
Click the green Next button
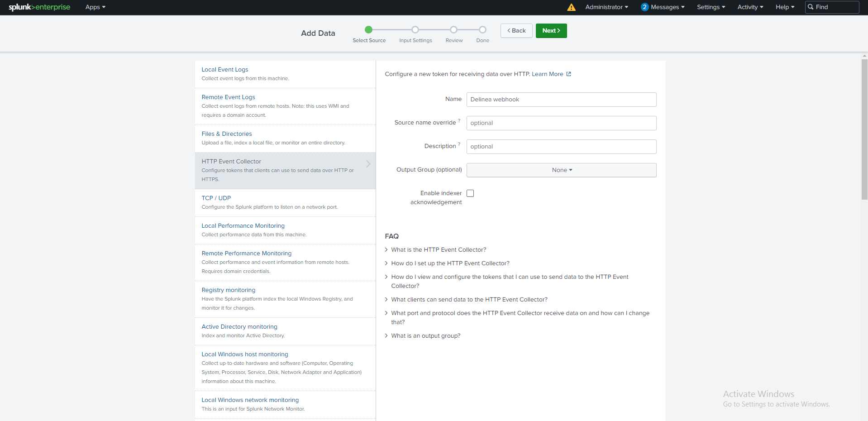551,31
